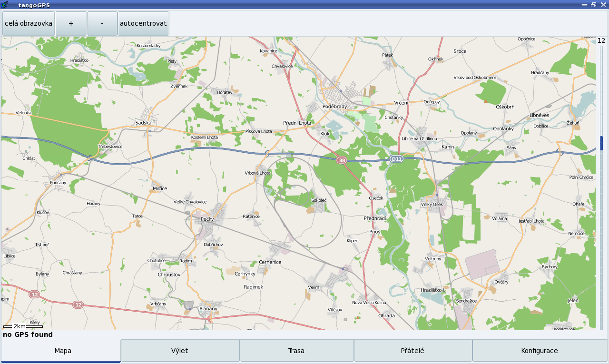Click the Cerhenice label on map
This screenshot has width=609, height=364.
click(x=270, y=262)
